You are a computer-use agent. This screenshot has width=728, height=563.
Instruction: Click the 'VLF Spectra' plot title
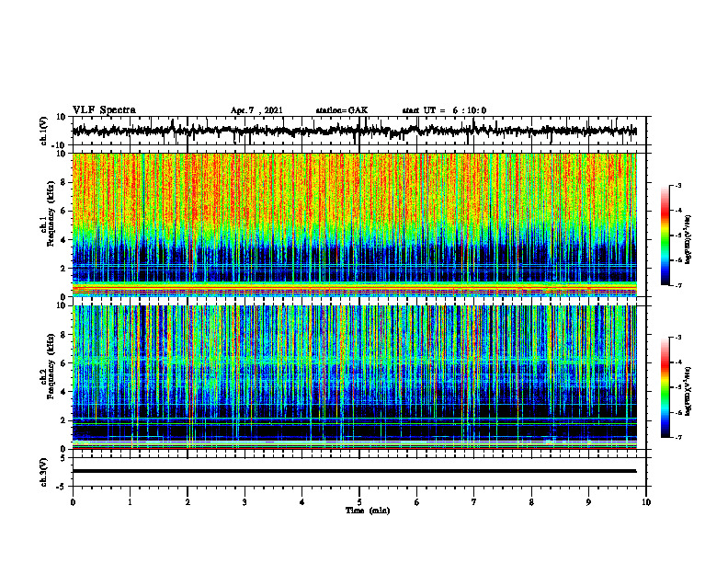click(104, 109)
